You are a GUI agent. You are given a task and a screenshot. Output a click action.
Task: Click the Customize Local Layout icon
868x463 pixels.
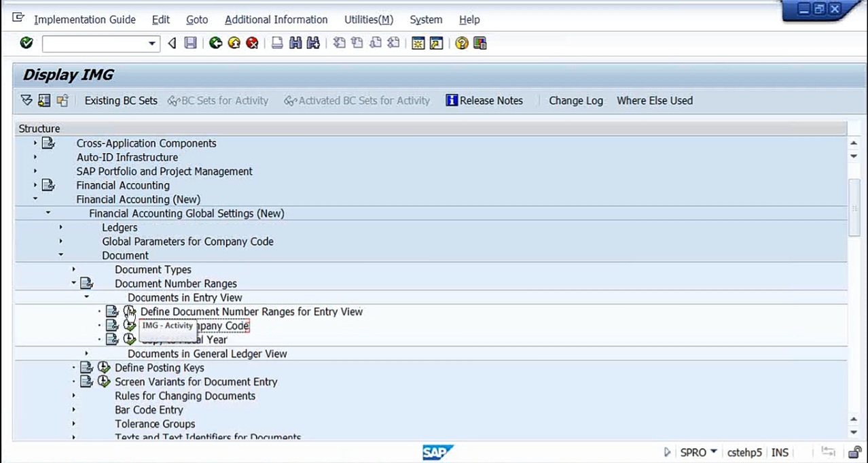[480, 44]
